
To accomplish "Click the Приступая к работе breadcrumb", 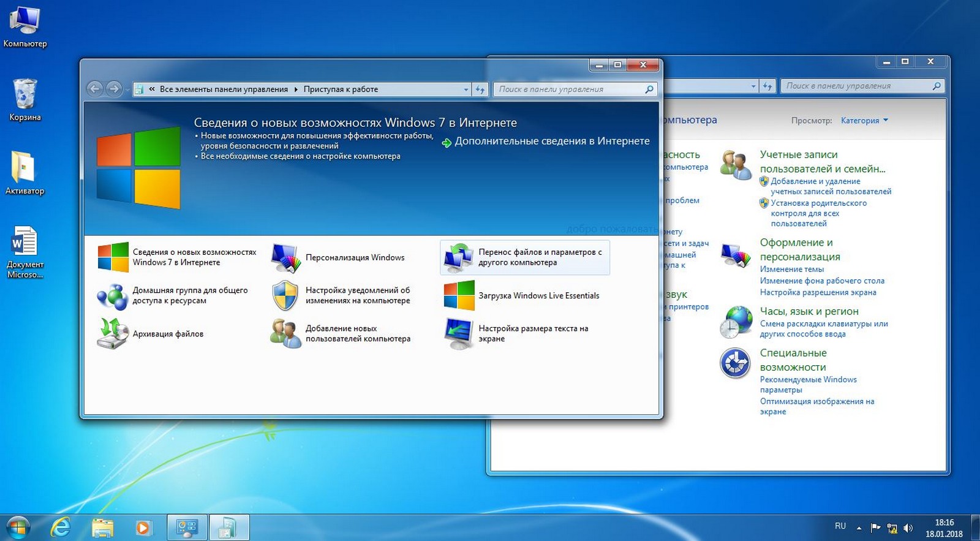I will tap(341, 89).
